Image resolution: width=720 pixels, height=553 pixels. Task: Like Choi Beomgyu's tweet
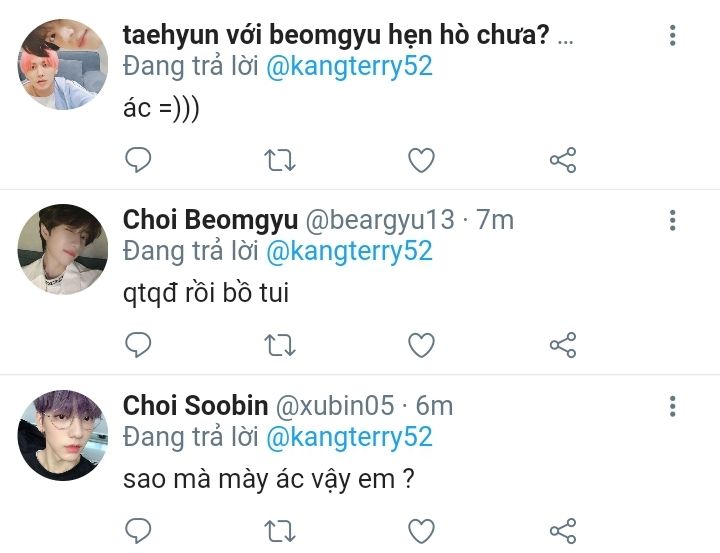click(x=422, y=345)
